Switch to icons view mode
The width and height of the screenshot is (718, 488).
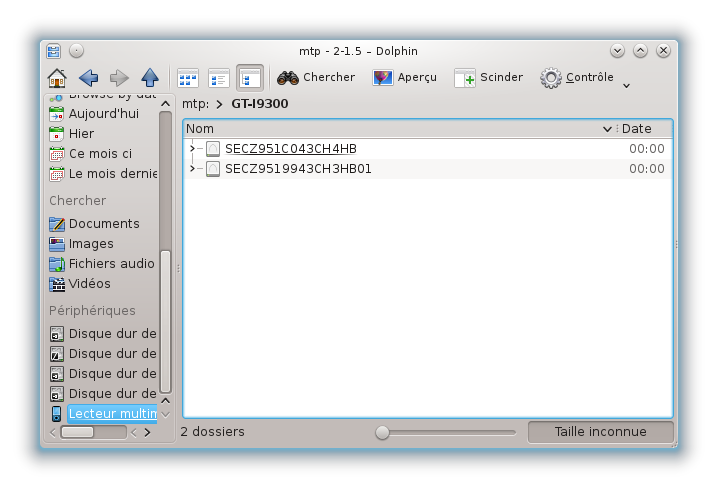point(188,78)
